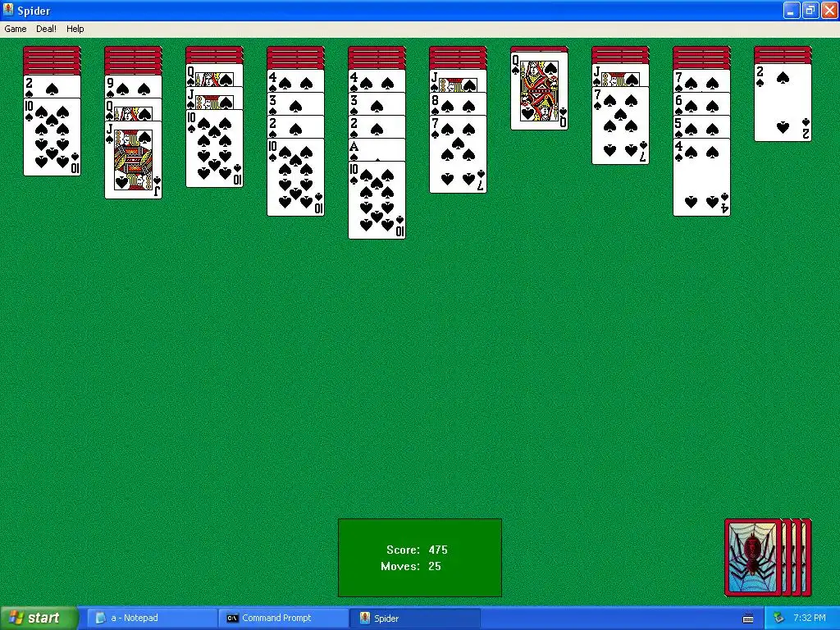Restore down the Spider window
The image size is (840, 630).
point(810,10)
